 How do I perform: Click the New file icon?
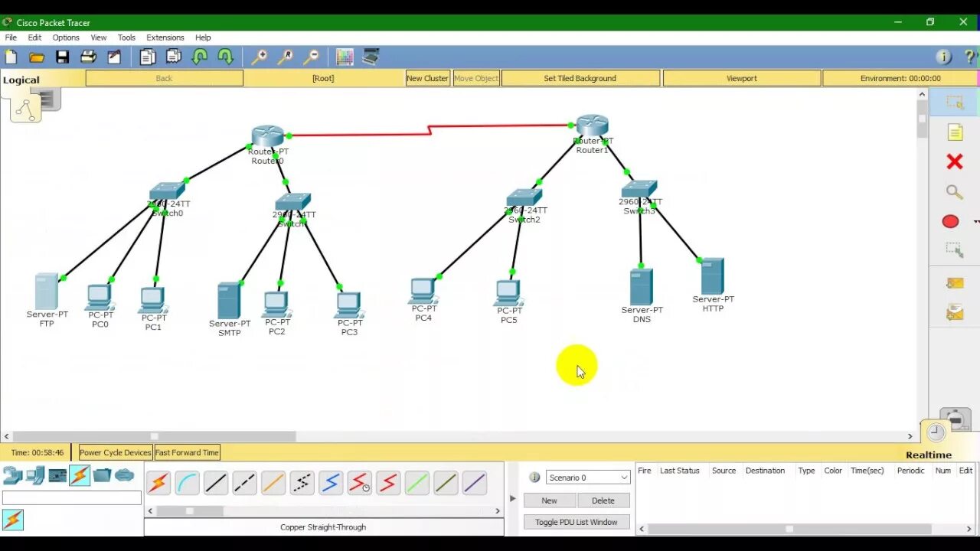[11, 57]
